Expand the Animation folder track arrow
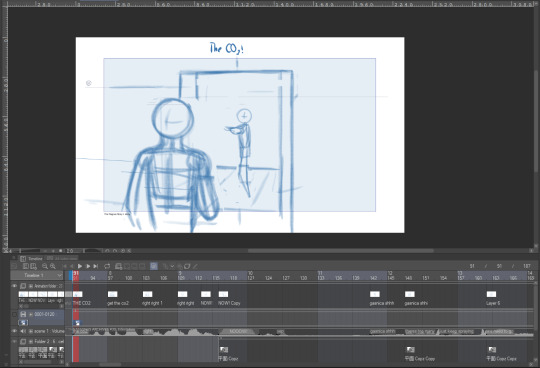 (x=31, y=286)
